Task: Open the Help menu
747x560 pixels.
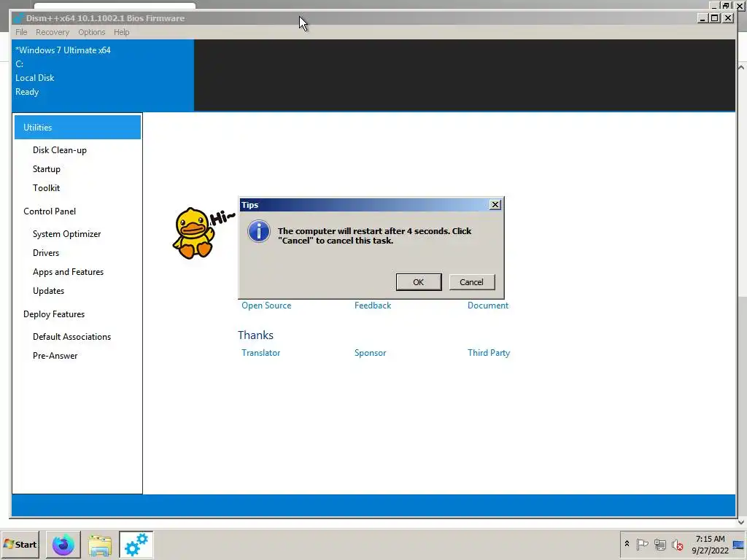Action: [x=122, y=32]
